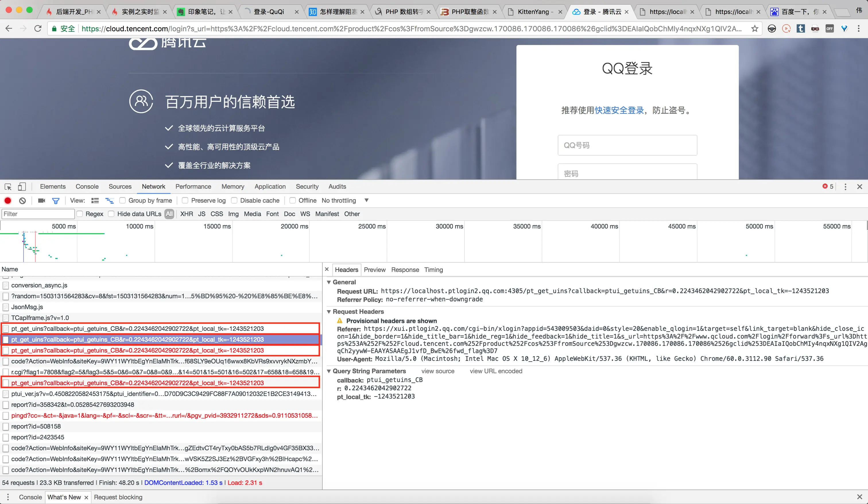Reload the page using the refresh icon
868x504 pixels.
(x=38, y=29)
